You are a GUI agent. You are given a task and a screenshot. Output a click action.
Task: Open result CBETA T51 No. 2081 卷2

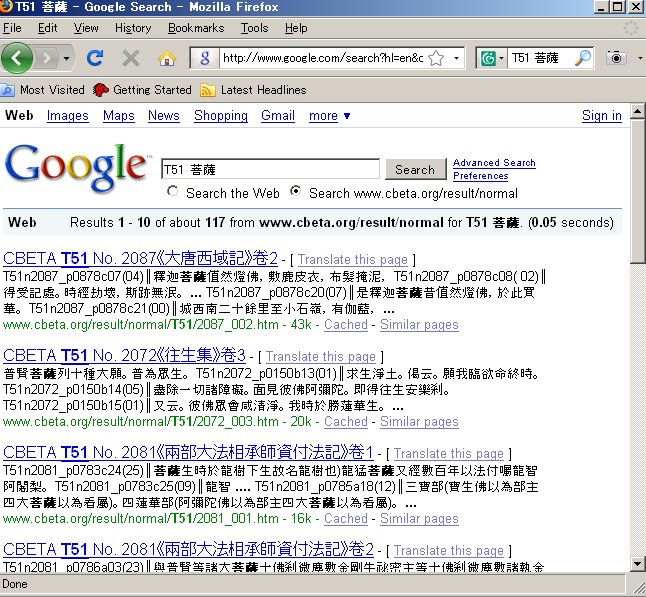[188, 549]
